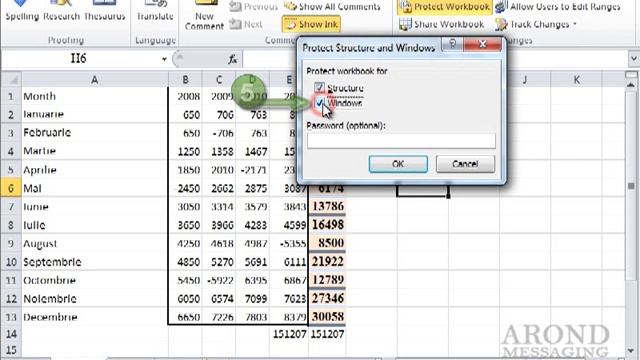Click the cell with value 30058
640x360 pixels.
click(x=327, y=317)
